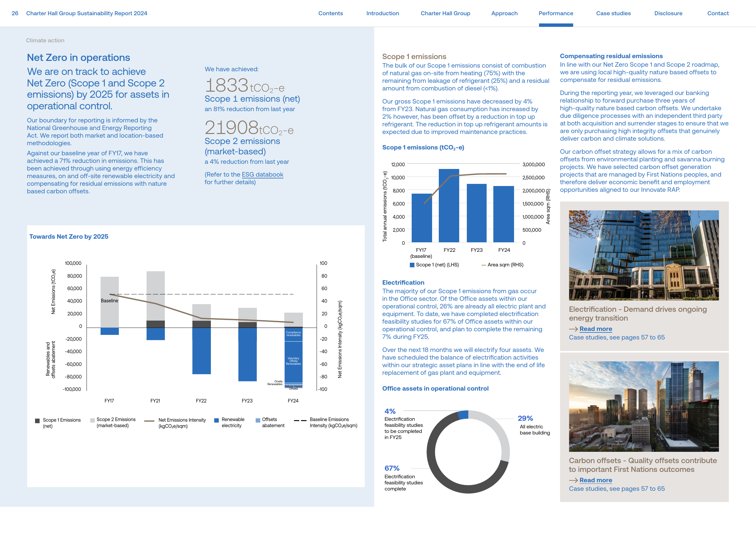Click the Scope 1 Emissions (net) legend swatch
Viewport: 756px width, 534px height.
coord(37,421)
